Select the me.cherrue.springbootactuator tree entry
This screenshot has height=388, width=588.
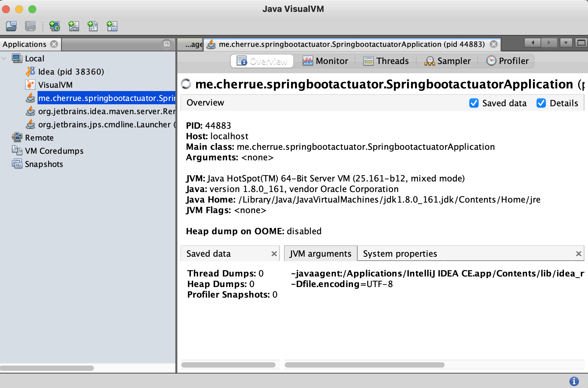106,98
